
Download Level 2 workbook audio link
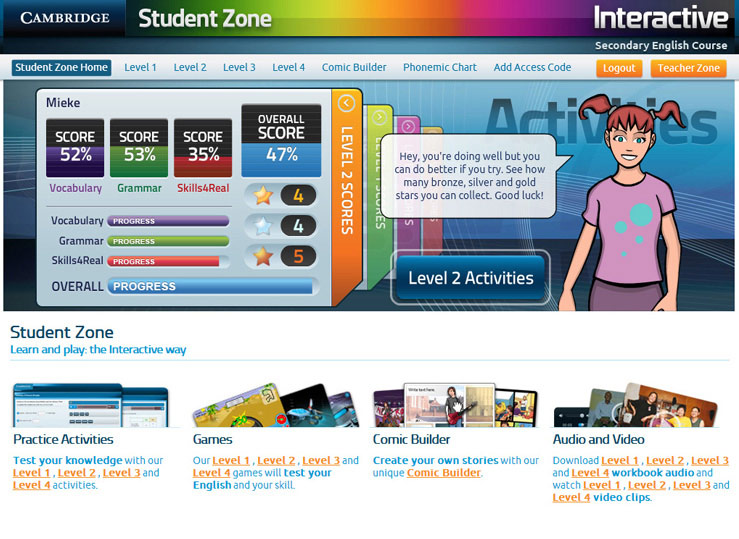click(665, 460)
